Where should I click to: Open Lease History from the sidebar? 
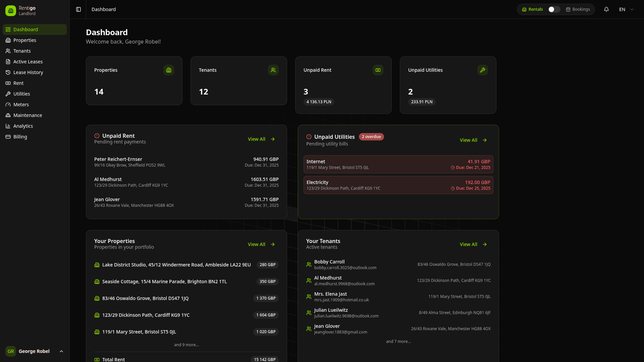tap(28, 72)
